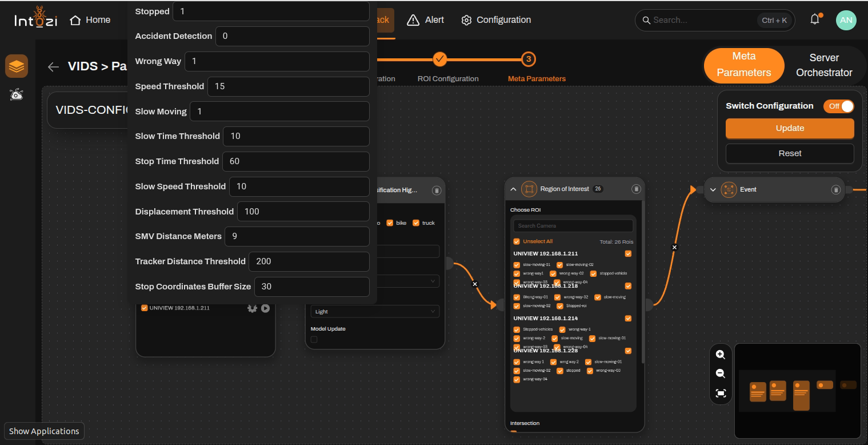Delete the Region of Interest node
This screenshot has width=868, height=445.
click(x=636, y=189)
